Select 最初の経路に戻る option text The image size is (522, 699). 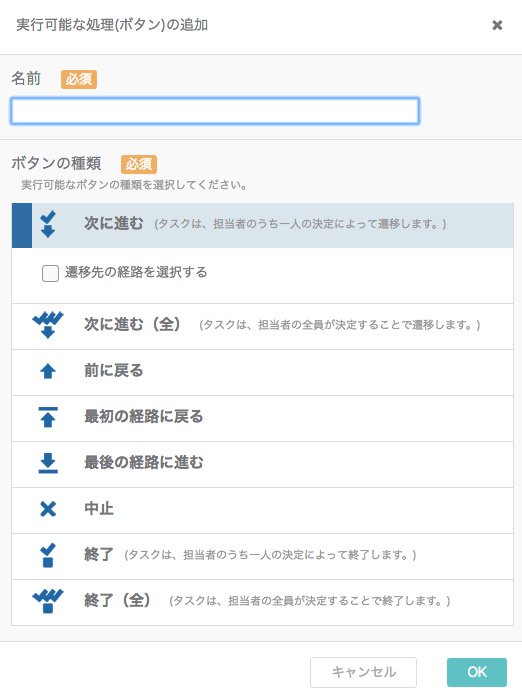click(x=144, y=416)
